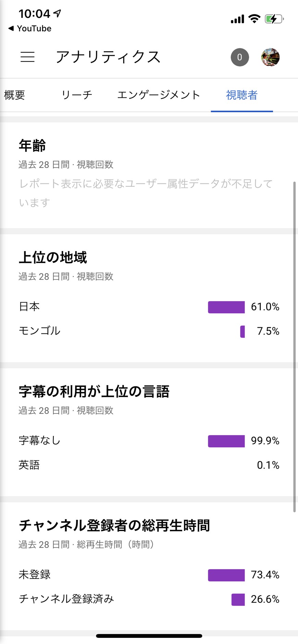This screenshot has height=644, width=298.
Task: Return to YouTube via back arrow
Action: [x=29, y=28]
